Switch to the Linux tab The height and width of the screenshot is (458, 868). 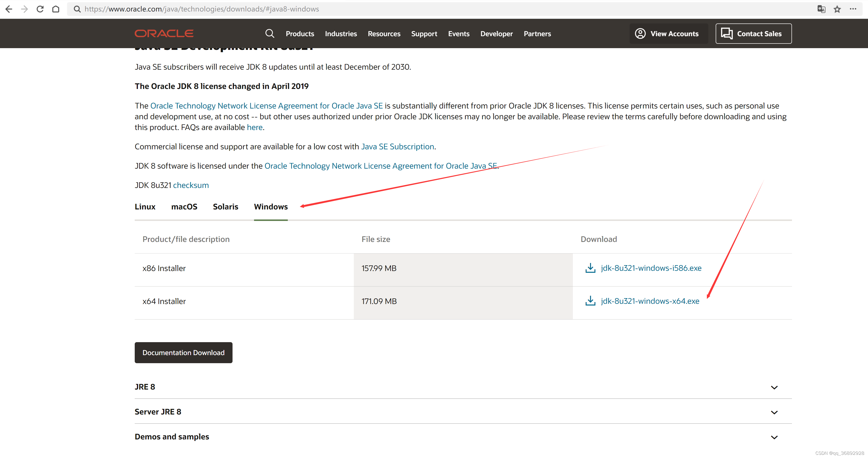pyautogui.click(x=145, y=207)
